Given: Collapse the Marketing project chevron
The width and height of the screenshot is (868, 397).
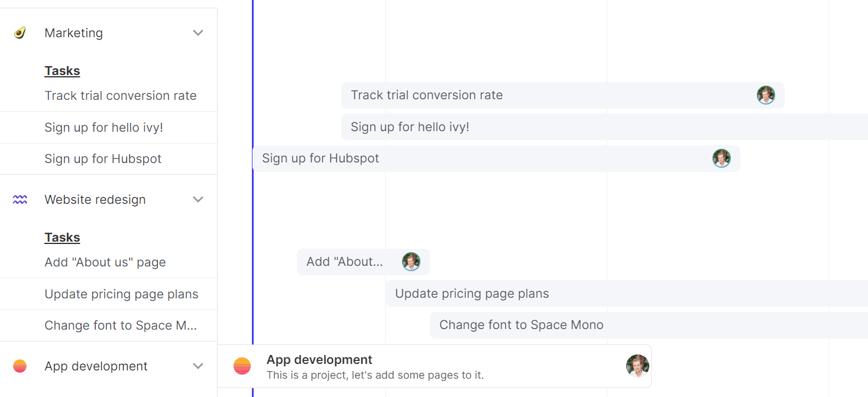Looking at the screenshot, I should coord(198,33).
